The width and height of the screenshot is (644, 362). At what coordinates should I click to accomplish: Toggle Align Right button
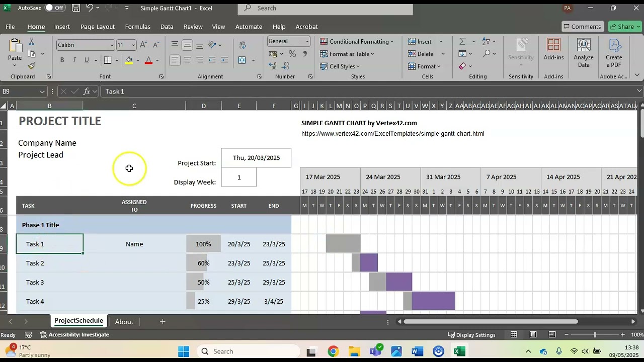point(200,60)
